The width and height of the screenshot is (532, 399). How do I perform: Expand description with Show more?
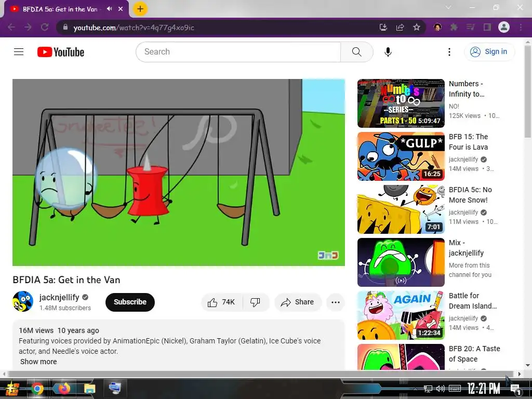38,362
